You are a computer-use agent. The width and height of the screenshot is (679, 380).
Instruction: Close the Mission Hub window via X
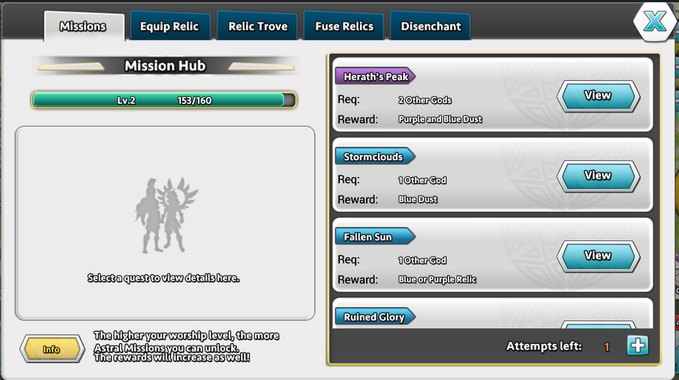(654, 21)
